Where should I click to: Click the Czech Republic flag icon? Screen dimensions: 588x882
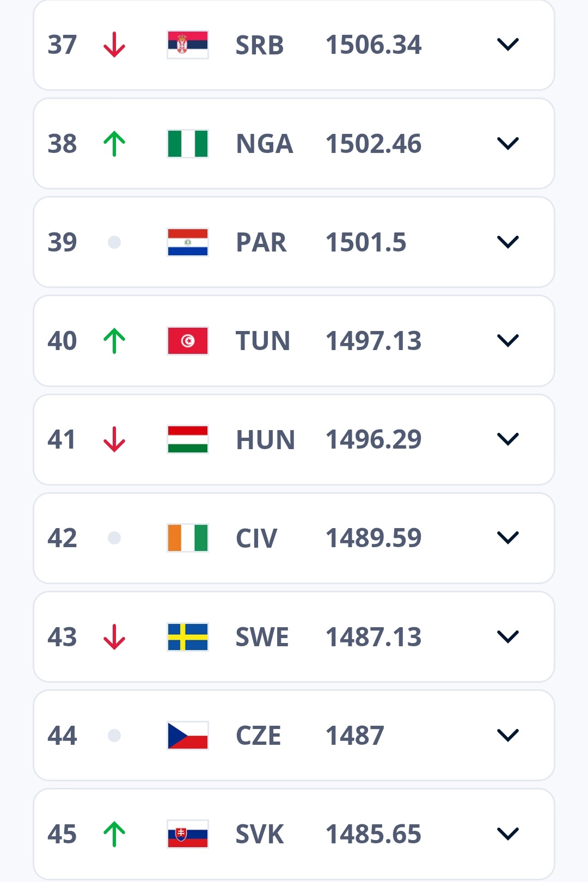pyautogui.click(x=188, y=736)
